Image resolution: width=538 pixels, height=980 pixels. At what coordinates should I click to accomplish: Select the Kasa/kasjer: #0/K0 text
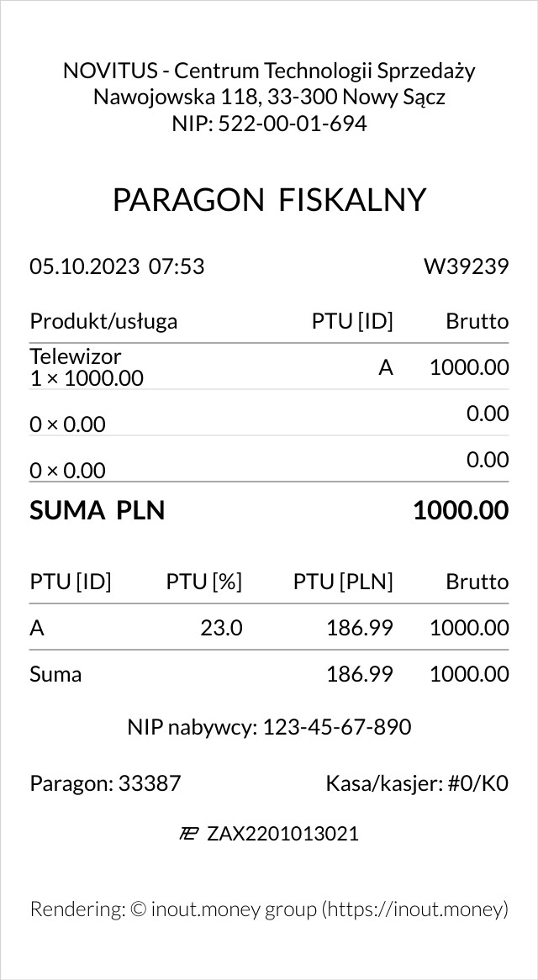[417, 784]
